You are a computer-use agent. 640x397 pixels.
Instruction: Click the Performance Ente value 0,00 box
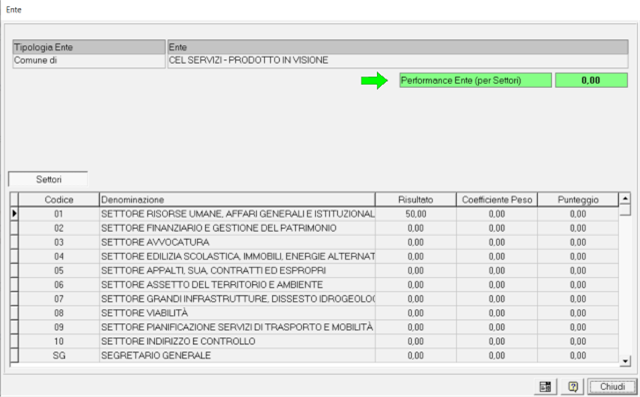pos(591,80)
